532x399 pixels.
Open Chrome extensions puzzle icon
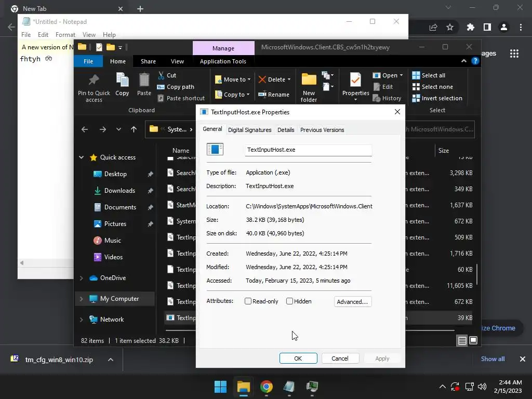click(x=470, y=27)
